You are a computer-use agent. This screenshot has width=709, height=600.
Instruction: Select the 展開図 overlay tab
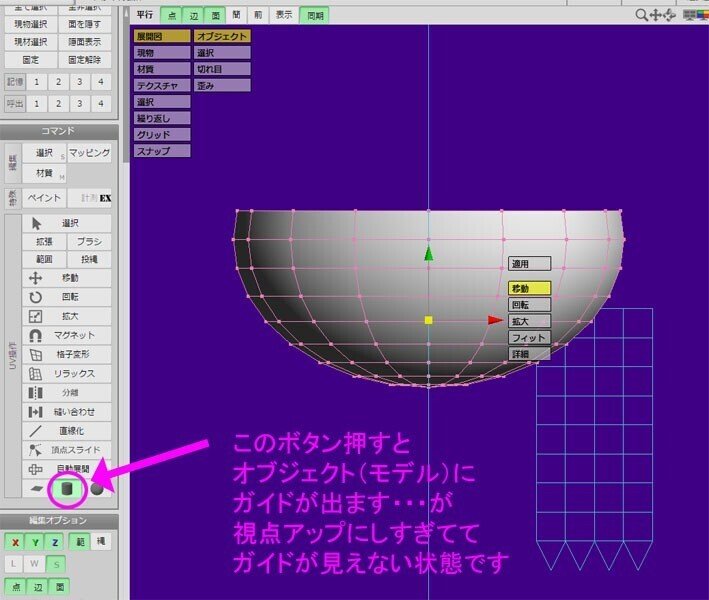click(162, 36)
